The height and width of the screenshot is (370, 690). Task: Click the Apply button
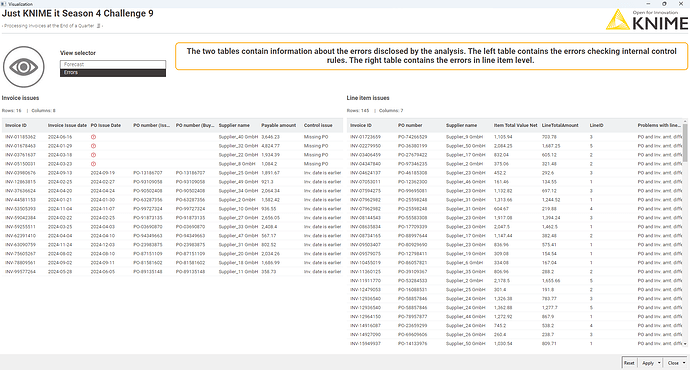(x=648, y=363)
